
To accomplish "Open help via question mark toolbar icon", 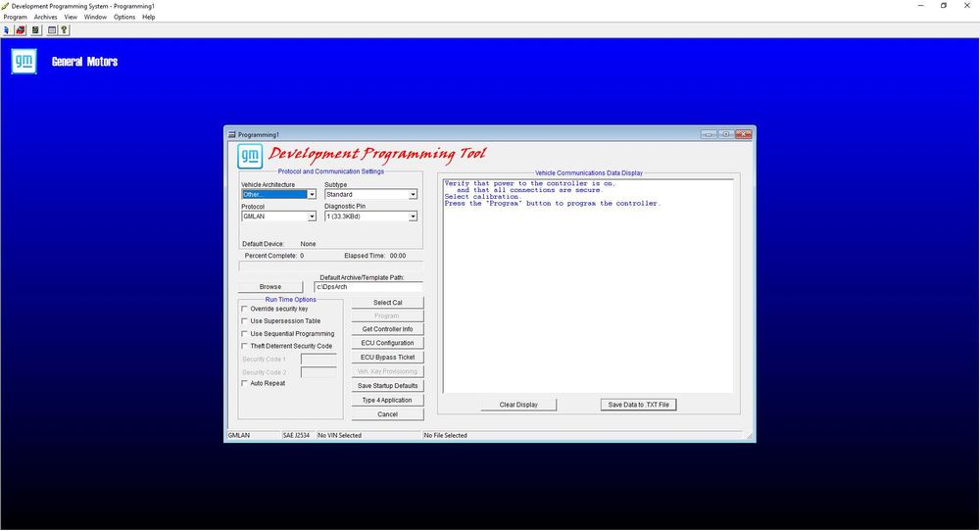I will (64, 30).
